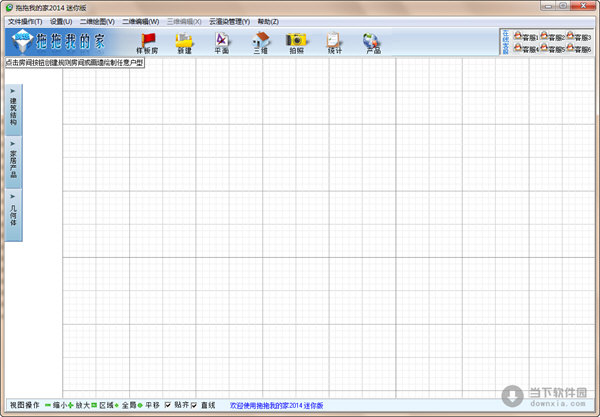Click the 拖拖我的家 logo
Screen dimensions: 600x417
(x=59, y=41)
